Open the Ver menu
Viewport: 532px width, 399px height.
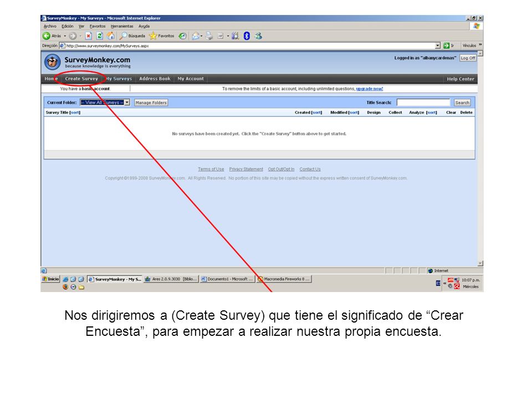pos(81,26)
